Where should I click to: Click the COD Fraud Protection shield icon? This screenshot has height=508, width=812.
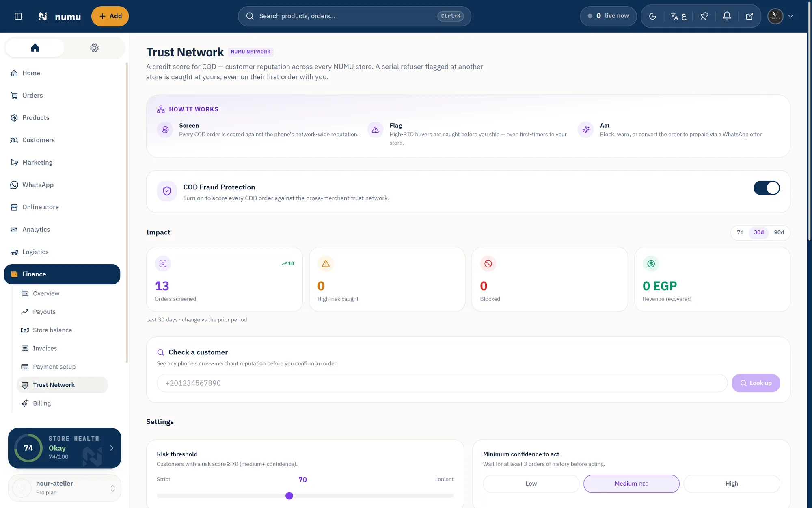point(167,191)
